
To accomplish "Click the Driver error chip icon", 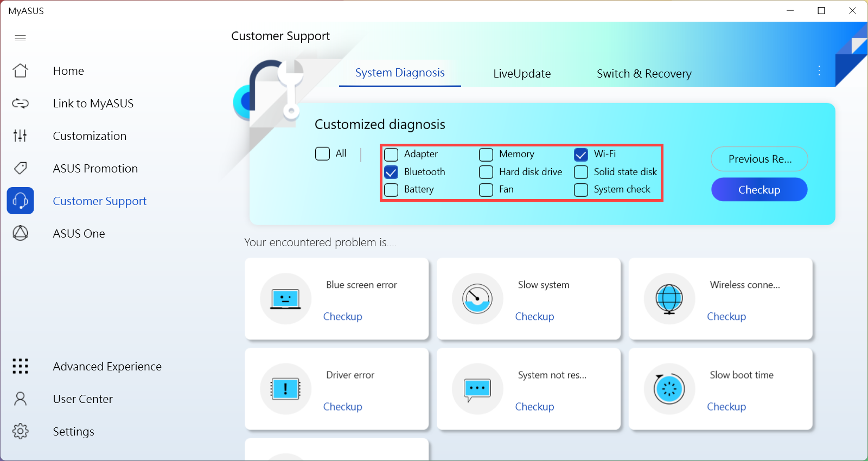I will coord(285,388).
